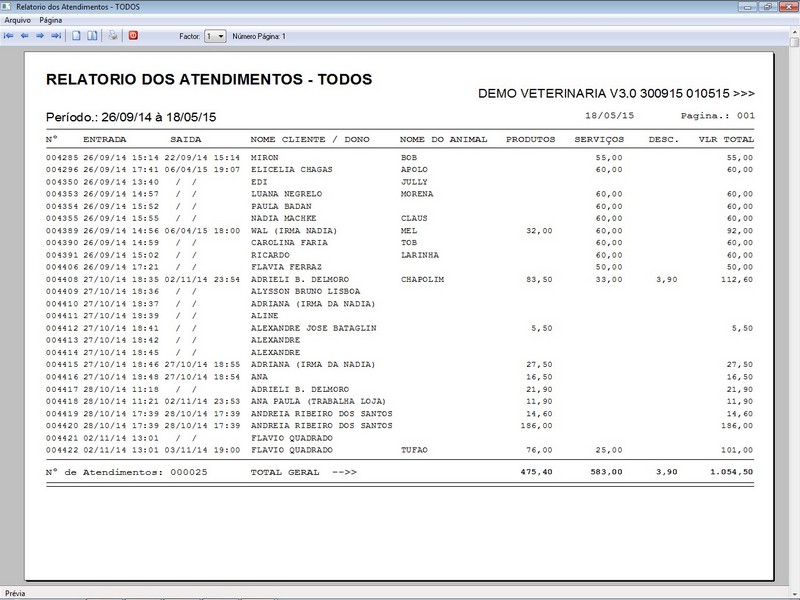Click column header 'NOME CLIENTE / DONO'
The height and width of the screenshot is (600, 800).
[310, 139]
